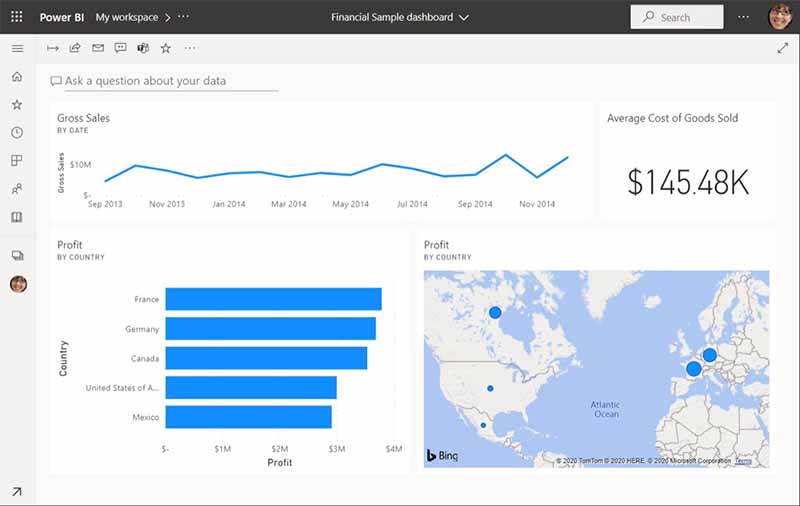Screen dimensions: 800x506
Task: Enter full screen mode via expand arrows
Action: 782,48
